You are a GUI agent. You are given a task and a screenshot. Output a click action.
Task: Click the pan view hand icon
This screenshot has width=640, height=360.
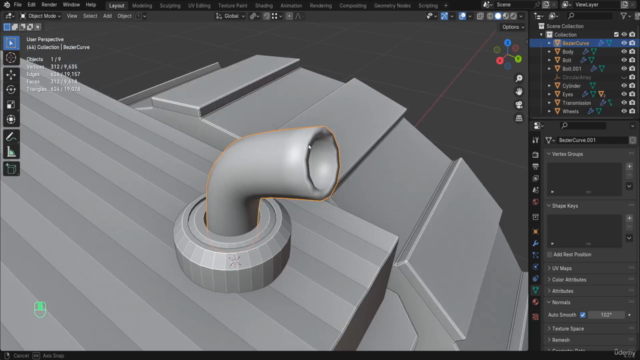tap(519, 91)
